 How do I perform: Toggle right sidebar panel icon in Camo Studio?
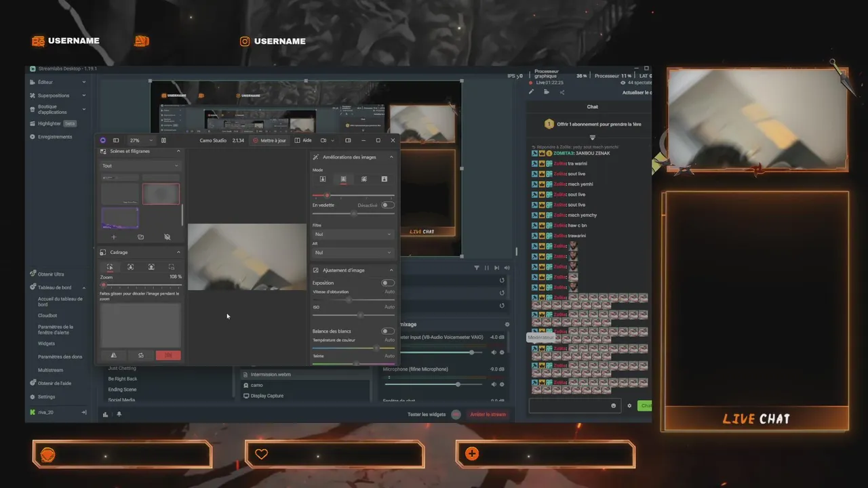348,140
